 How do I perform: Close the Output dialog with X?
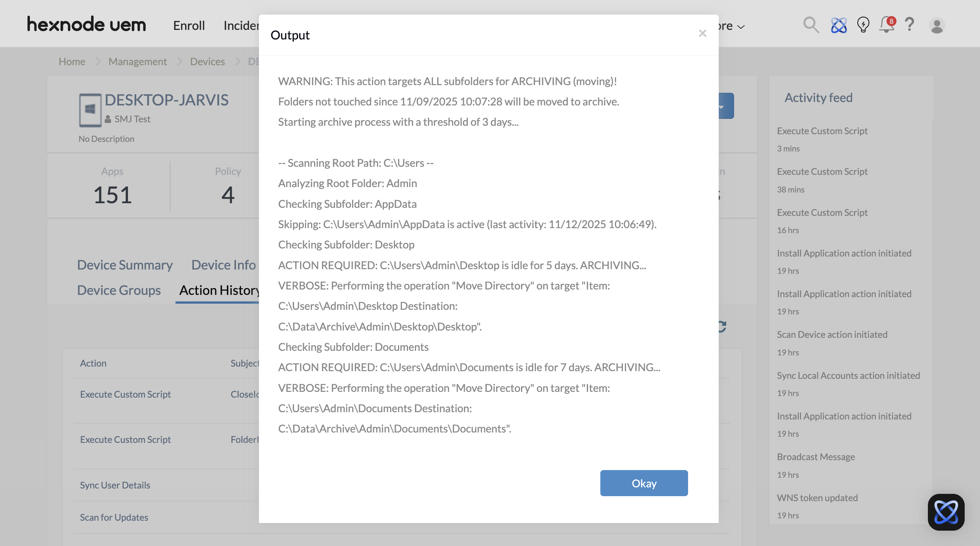(x=702, y=34)
